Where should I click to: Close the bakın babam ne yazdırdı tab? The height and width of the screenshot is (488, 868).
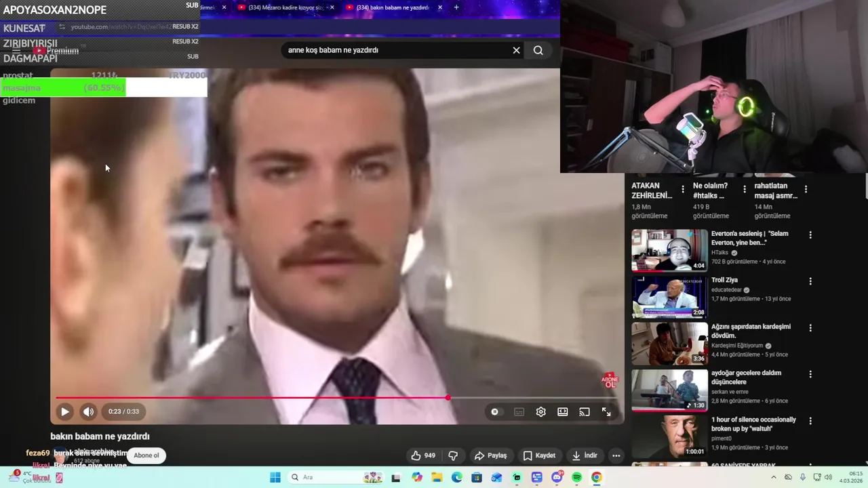[439, 7]
